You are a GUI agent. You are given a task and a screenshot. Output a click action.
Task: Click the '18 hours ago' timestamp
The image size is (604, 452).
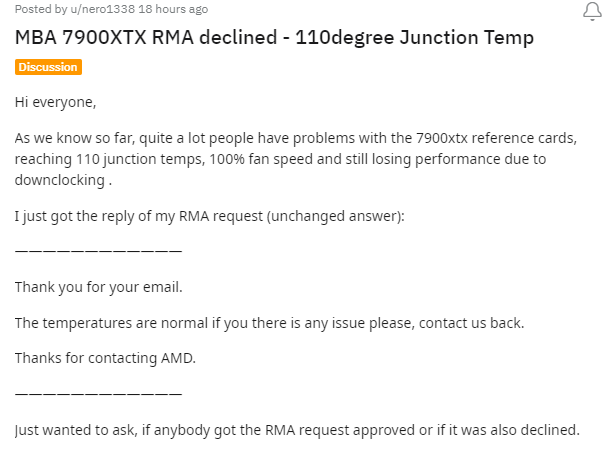(x=173, y=9)
